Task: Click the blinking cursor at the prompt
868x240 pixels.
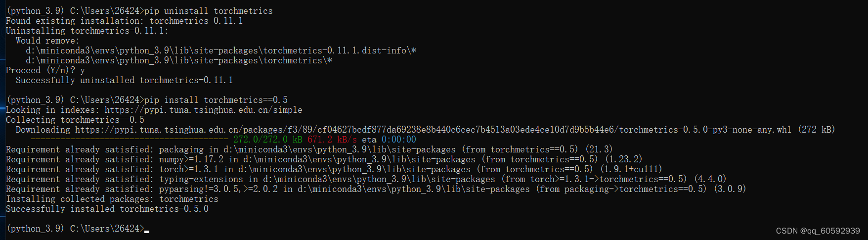Action: point(147,231)
